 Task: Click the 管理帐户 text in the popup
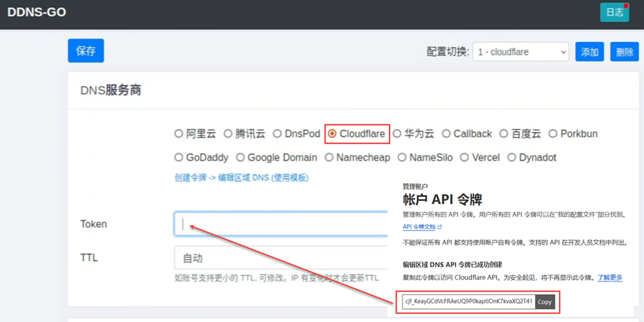tap(415, 186)
